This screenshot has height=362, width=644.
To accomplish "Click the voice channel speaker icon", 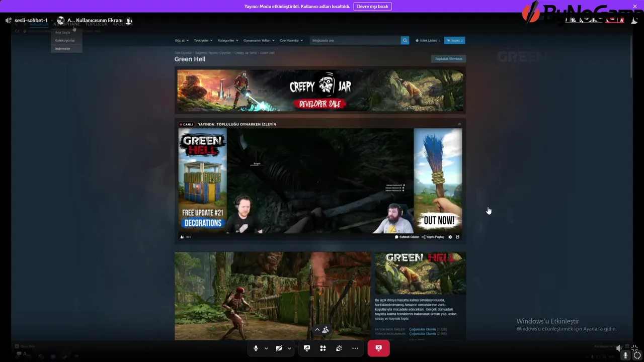I will pyautogui.click(x=8, y=21).
